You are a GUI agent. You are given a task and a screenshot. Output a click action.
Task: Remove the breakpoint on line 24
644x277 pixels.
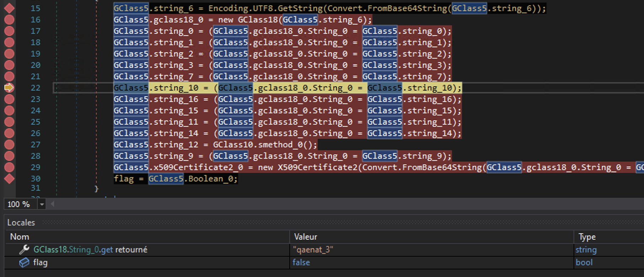point(9,110)
